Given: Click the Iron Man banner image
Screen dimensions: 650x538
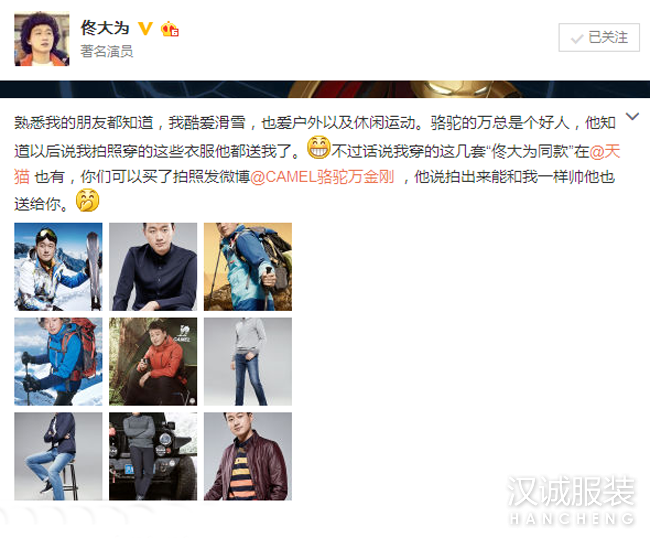Looking at the screenshot, I should tap(325, 89).
